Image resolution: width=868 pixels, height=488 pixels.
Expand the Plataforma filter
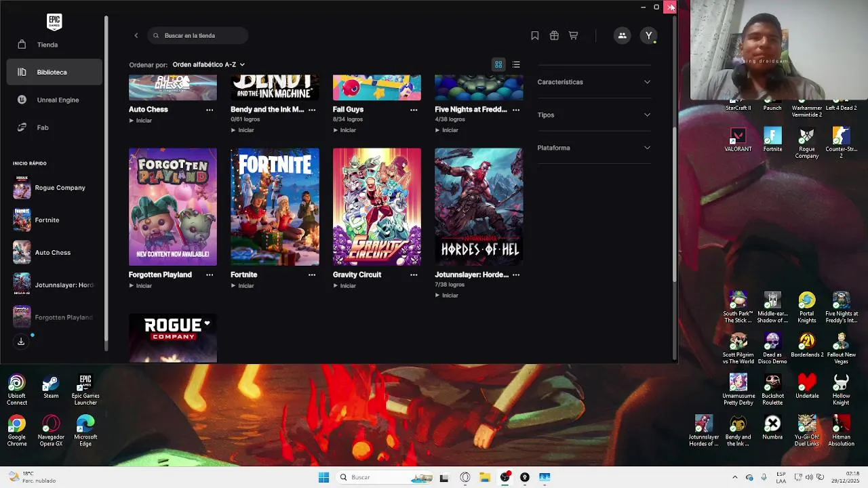(594, 148)
